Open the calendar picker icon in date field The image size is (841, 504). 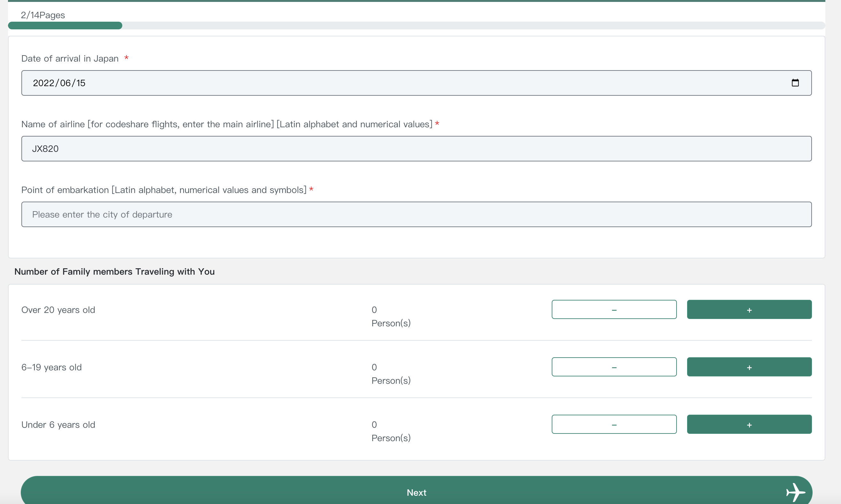click(x=795, y=83)
